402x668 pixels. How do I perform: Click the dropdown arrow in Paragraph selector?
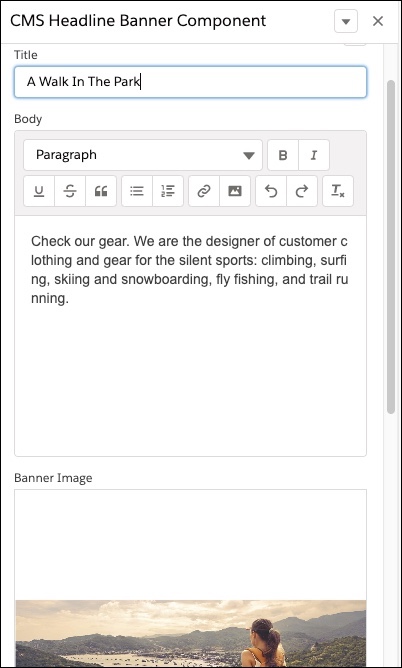click(x=249, y=155)
